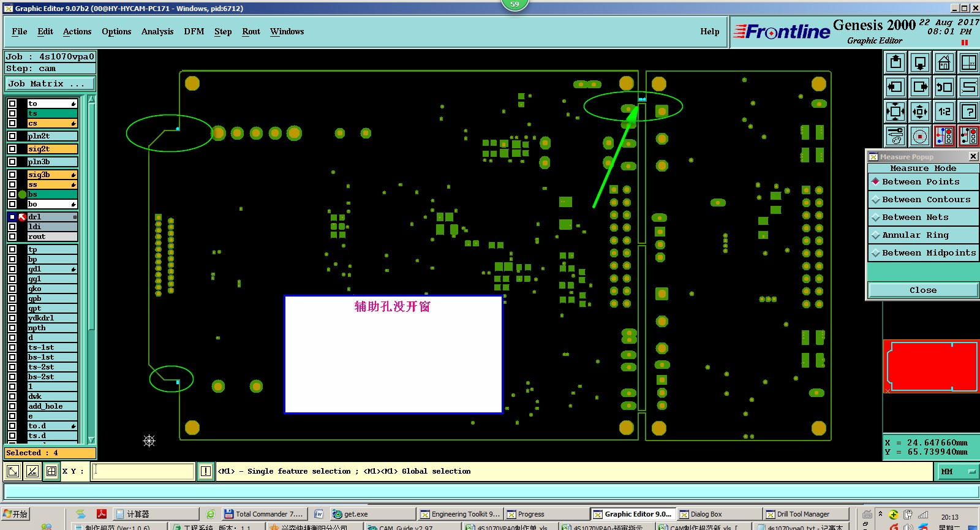Switch to Engineering Toolkit taskbar window

coord(460,514)
